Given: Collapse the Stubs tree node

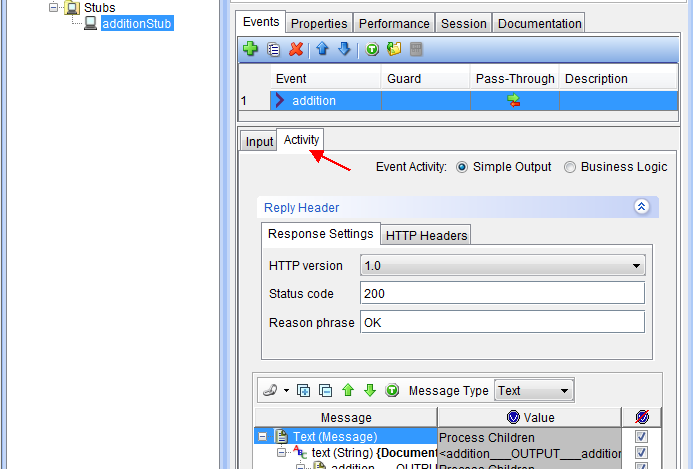Looking at the screenshot, I should coord(53,8).
